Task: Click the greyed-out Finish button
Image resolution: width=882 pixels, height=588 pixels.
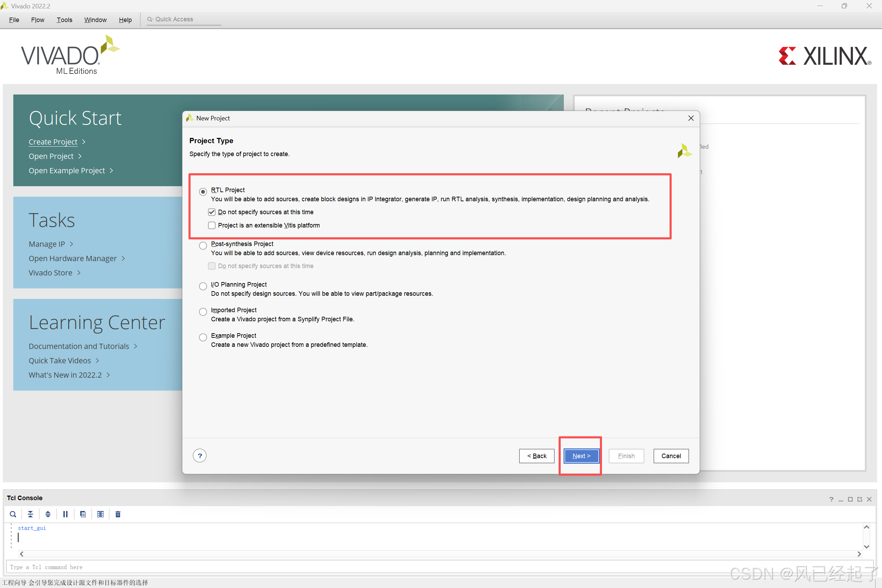Action: coord(626,456)
